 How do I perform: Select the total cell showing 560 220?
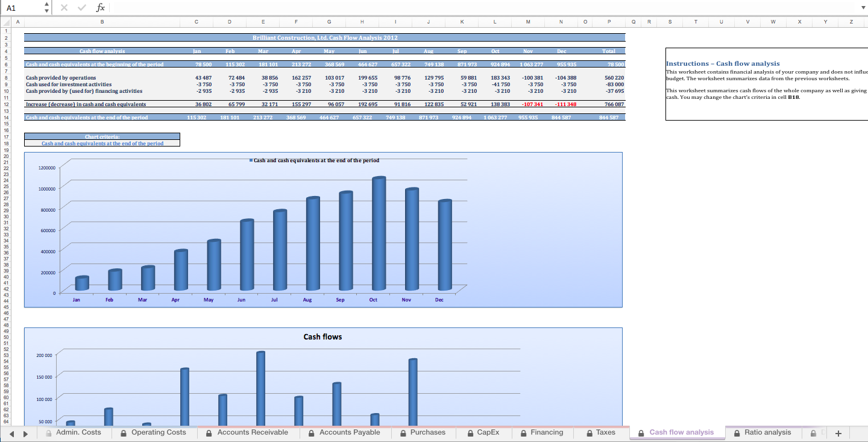[x=610, y=78]
